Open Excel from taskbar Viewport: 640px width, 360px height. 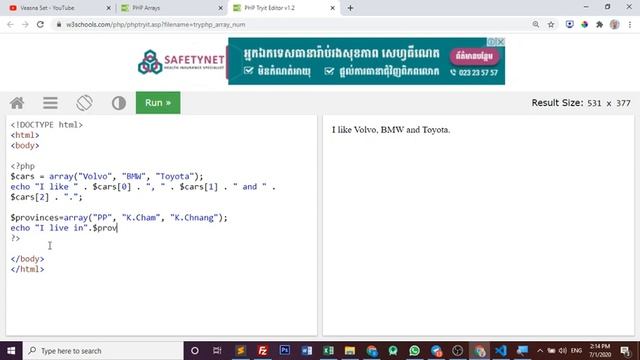click(328, 351)
